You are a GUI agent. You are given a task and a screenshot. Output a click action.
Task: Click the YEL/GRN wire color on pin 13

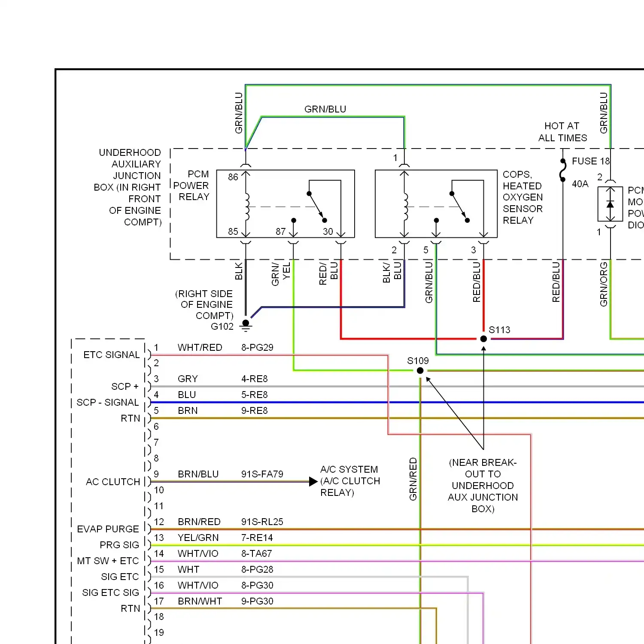tap(198, 538)
